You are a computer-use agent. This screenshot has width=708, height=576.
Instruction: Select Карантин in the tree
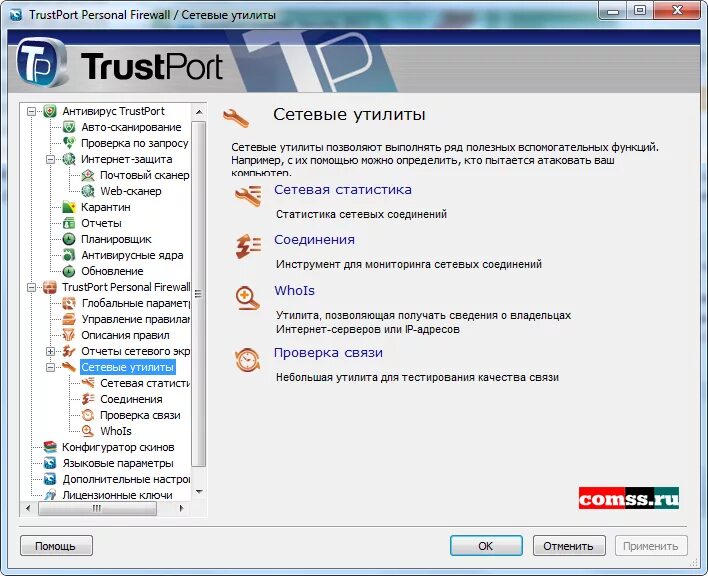[106, 207]
